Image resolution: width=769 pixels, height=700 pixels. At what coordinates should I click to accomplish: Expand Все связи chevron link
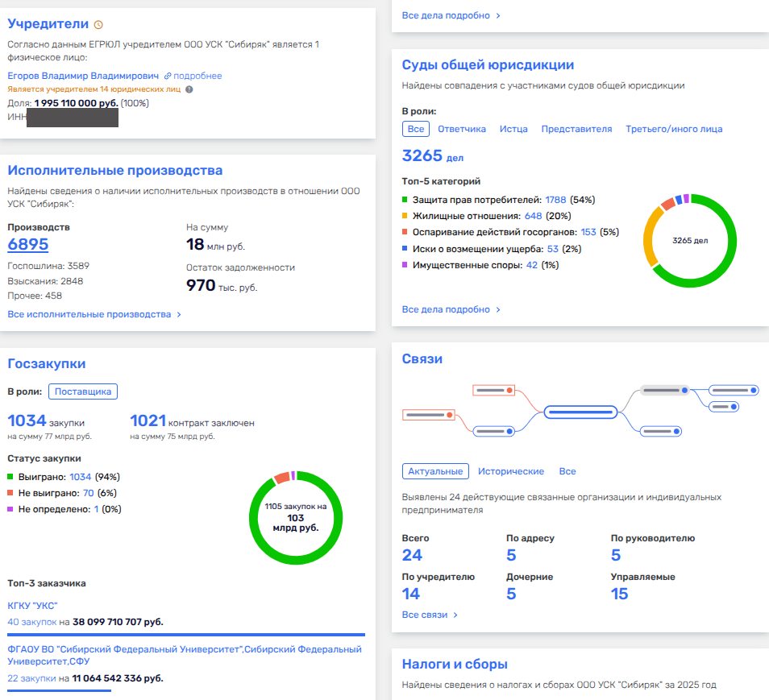click(x=430, y=615)
